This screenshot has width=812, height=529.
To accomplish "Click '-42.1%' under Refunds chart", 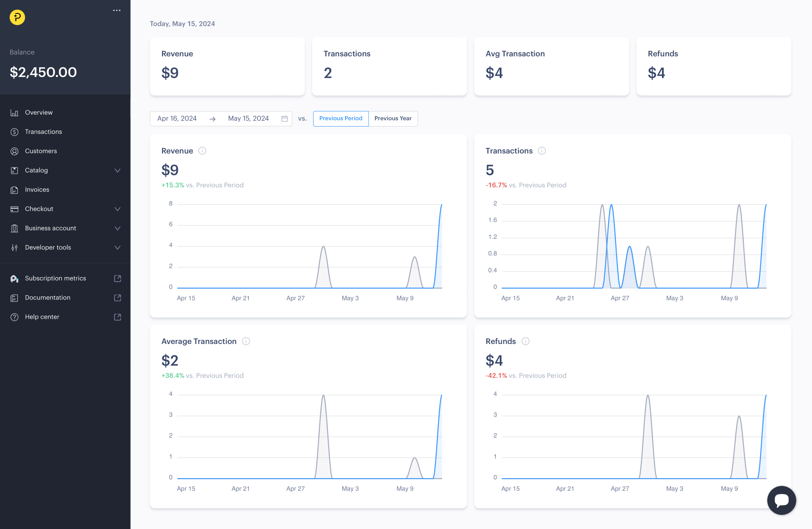I will [496, 376].
